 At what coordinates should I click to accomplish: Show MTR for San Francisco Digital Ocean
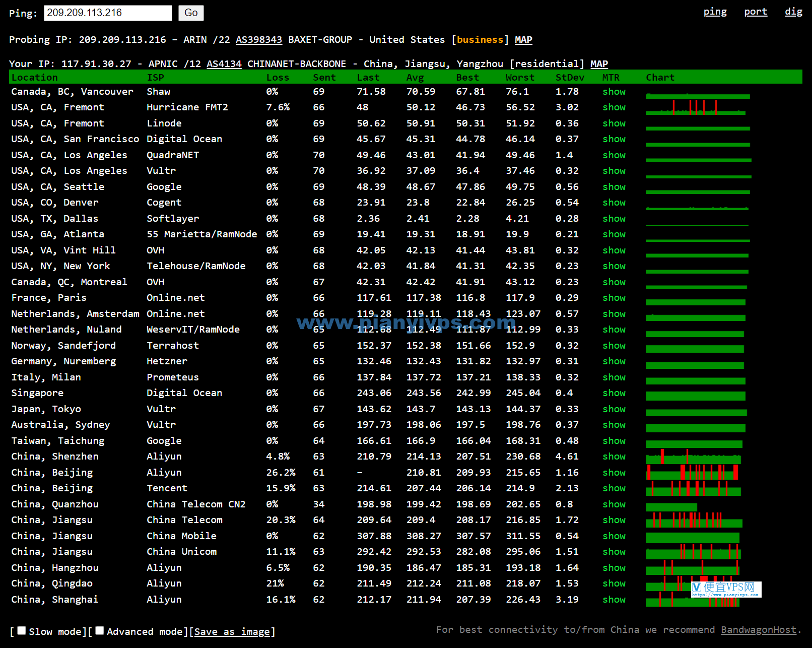coord(614,139)
